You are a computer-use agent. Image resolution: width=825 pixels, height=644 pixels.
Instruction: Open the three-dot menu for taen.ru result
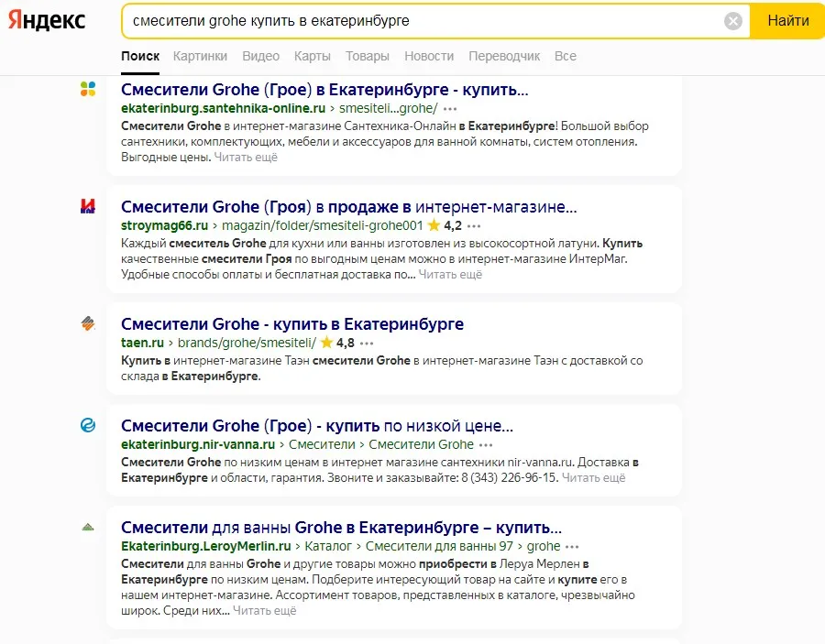(367, 344)
